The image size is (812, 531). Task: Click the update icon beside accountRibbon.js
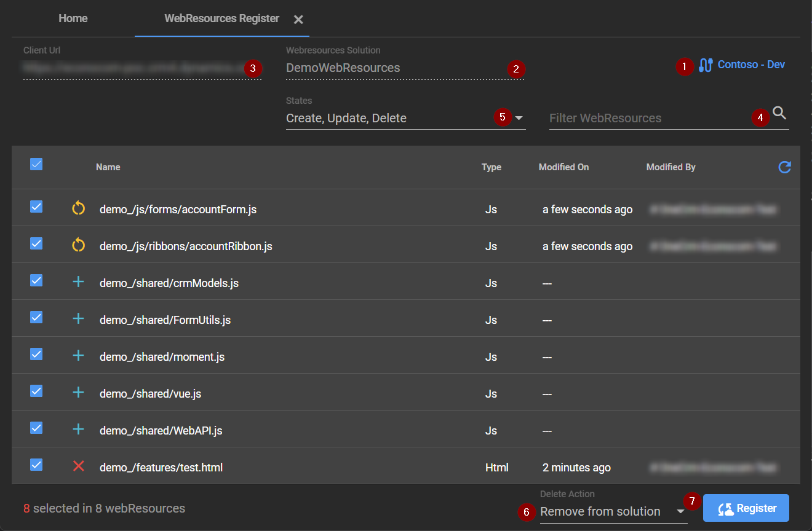[x=78, y=246]
